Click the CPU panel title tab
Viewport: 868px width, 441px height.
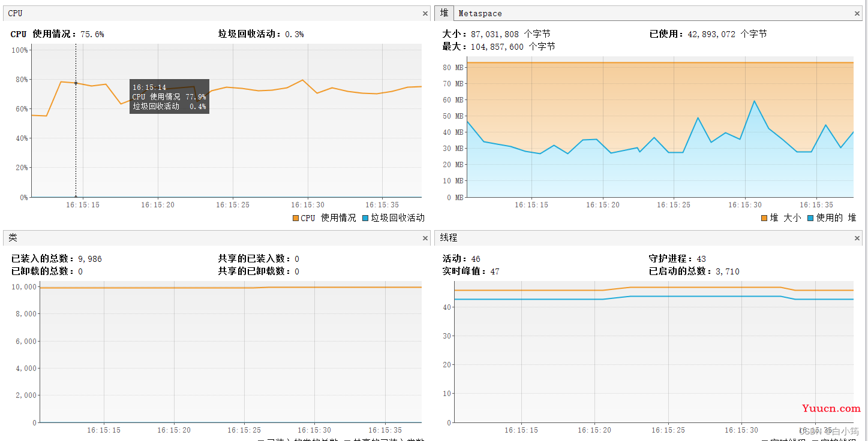(16, 13)
